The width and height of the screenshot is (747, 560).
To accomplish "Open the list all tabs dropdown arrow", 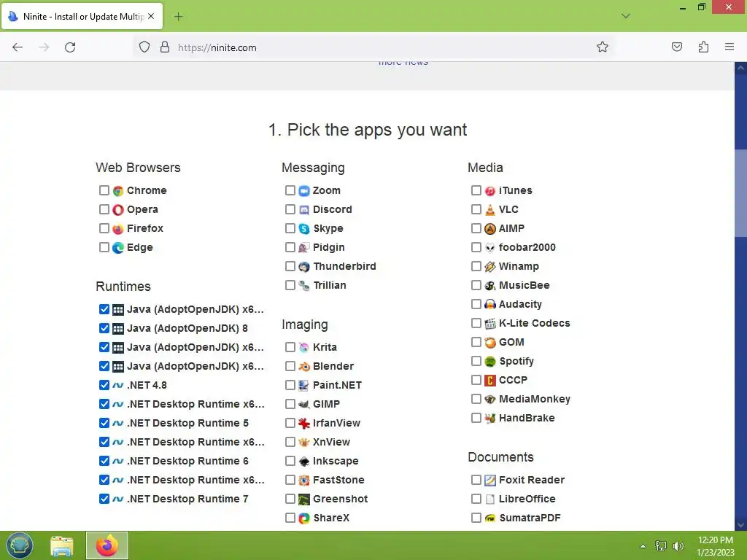I will tap(625, 16).
